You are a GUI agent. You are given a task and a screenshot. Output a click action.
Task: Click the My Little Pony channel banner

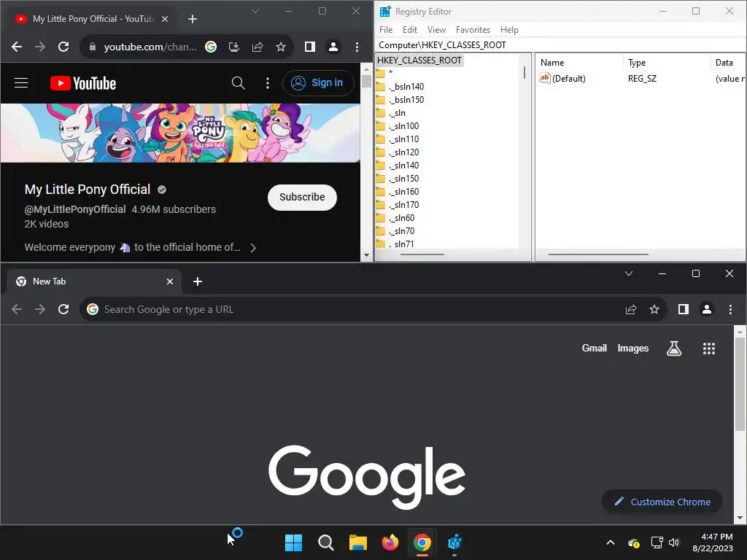(180, 133)
